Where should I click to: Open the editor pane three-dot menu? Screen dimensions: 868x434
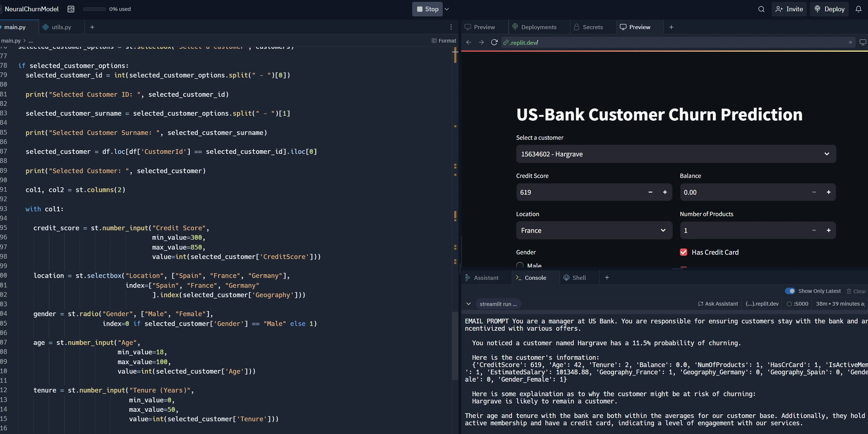click(x=451, y=27)
